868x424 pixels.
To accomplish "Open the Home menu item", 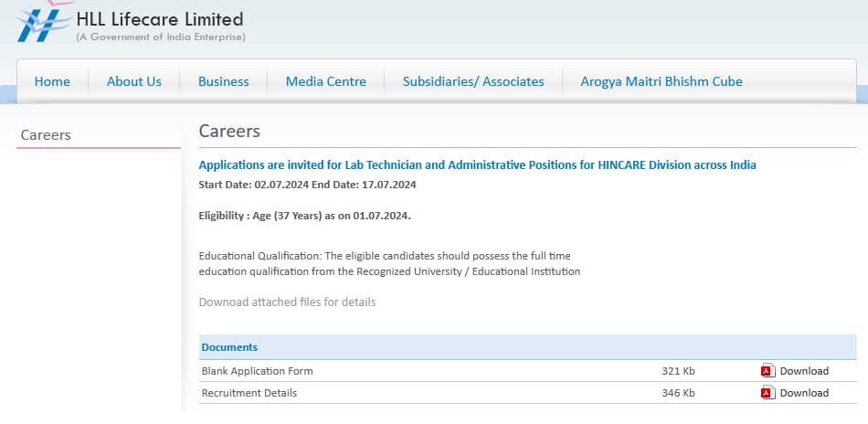I will 52,82.
